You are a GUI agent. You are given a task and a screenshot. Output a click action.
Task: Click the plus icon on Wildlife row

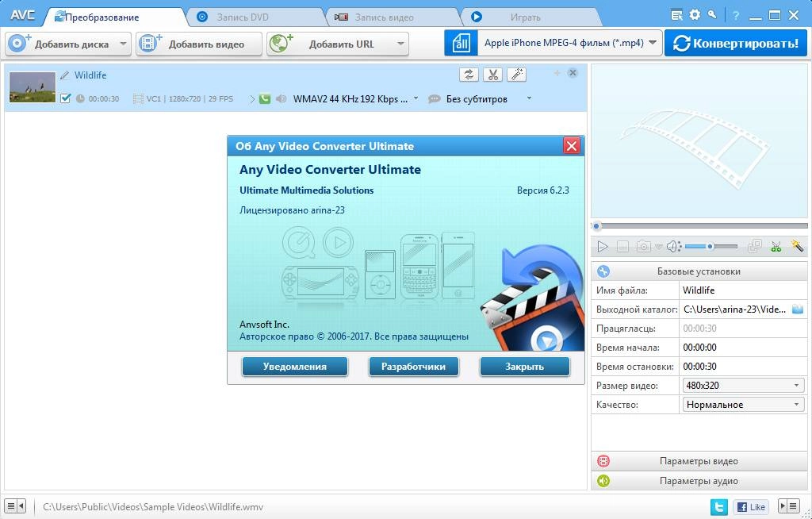[557, 73]
